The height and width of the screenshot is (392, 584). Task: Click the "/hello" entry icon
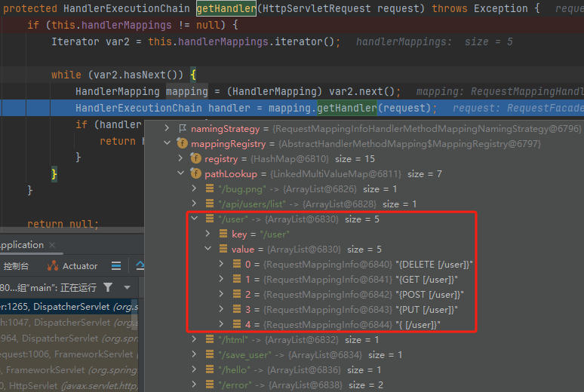210,369
